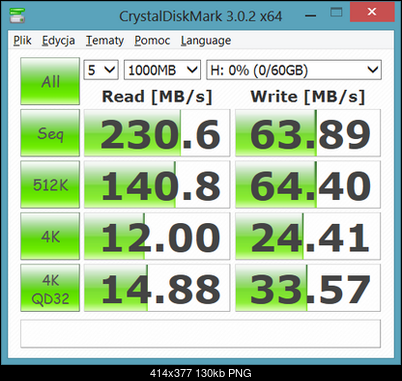Click the 4K QD32 write result 33.57
This screenshot has height=381, width=402.
click(x=308, y=288)
